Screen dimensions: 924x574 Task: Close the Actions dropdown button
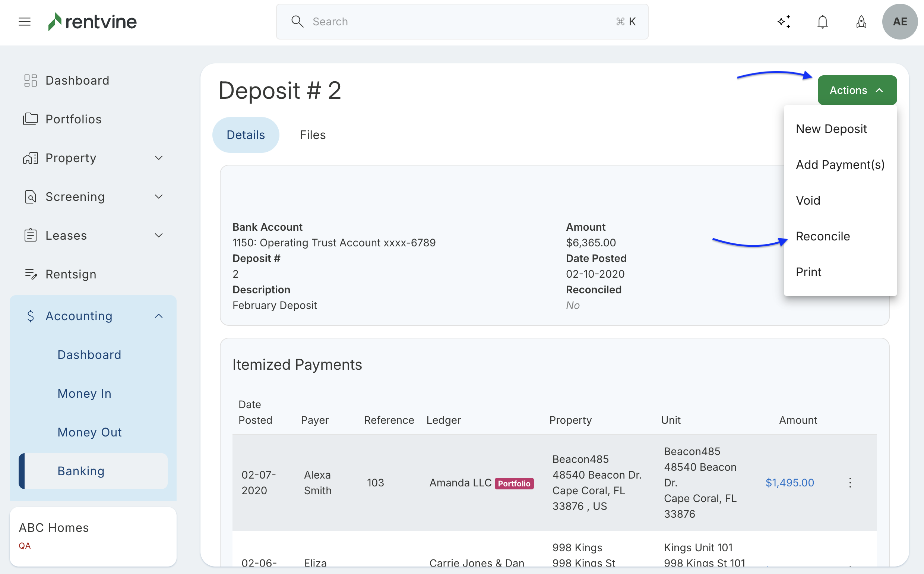point(857,90)
